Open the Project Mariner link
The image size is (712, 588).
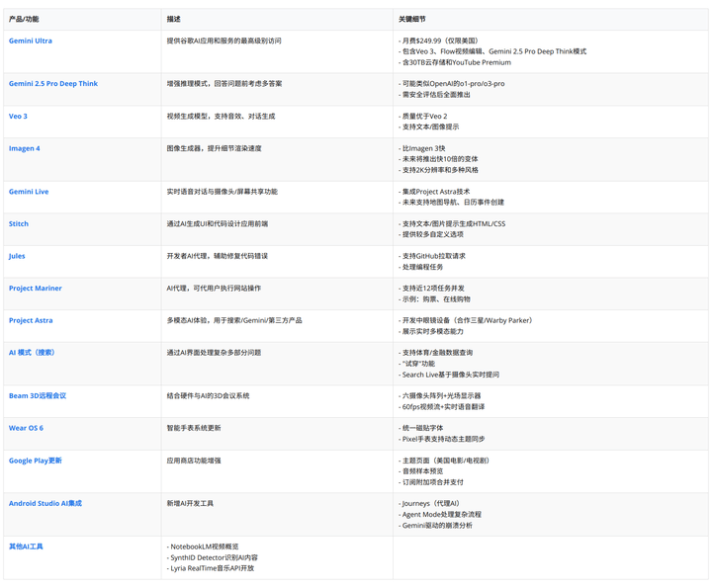click(36, 289)
